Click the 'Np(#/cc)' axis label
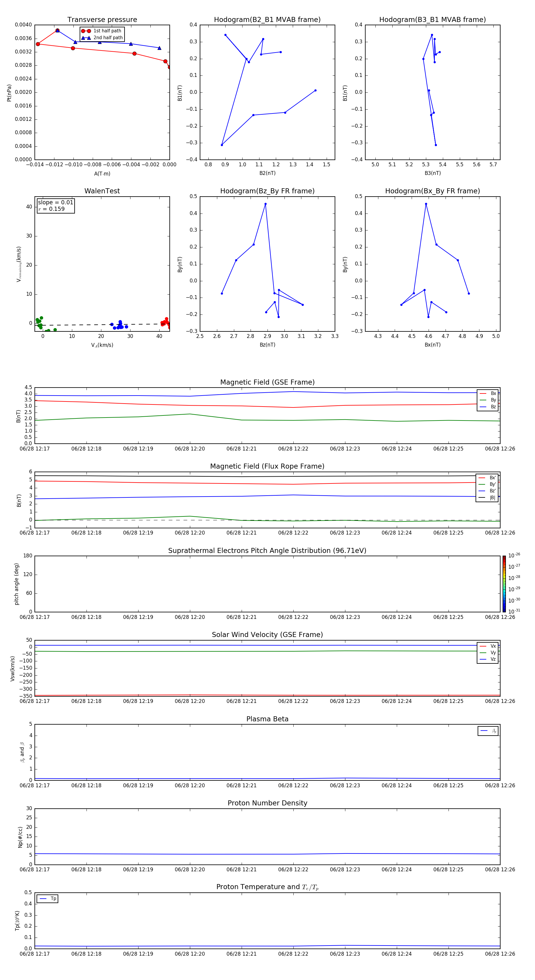 (x=20, y=837)
